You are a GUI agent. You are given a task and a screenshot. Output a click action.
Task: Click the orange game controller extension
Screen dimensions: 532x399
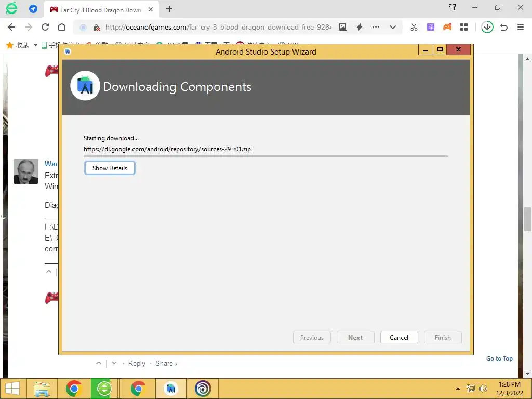click(x=447, y=27)
